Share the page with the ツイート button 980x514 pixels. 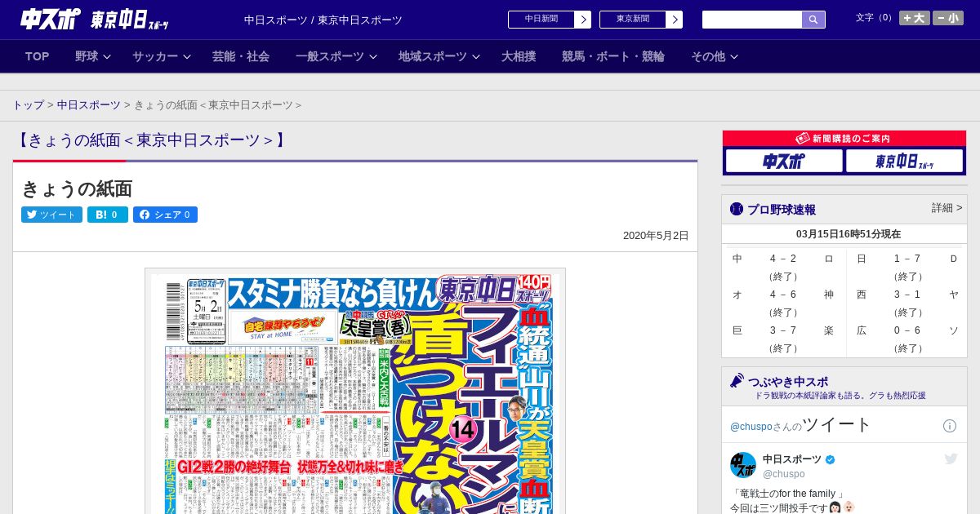[x=51, y=215]
